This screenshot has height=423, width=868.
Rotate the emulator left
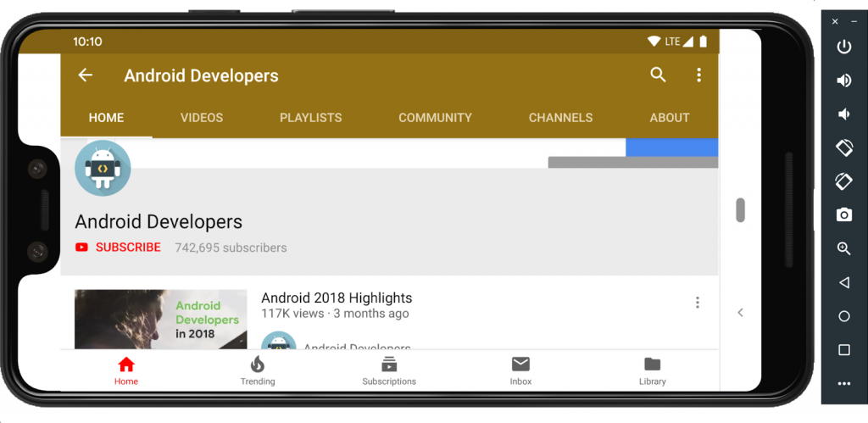[x=843, y=147]
